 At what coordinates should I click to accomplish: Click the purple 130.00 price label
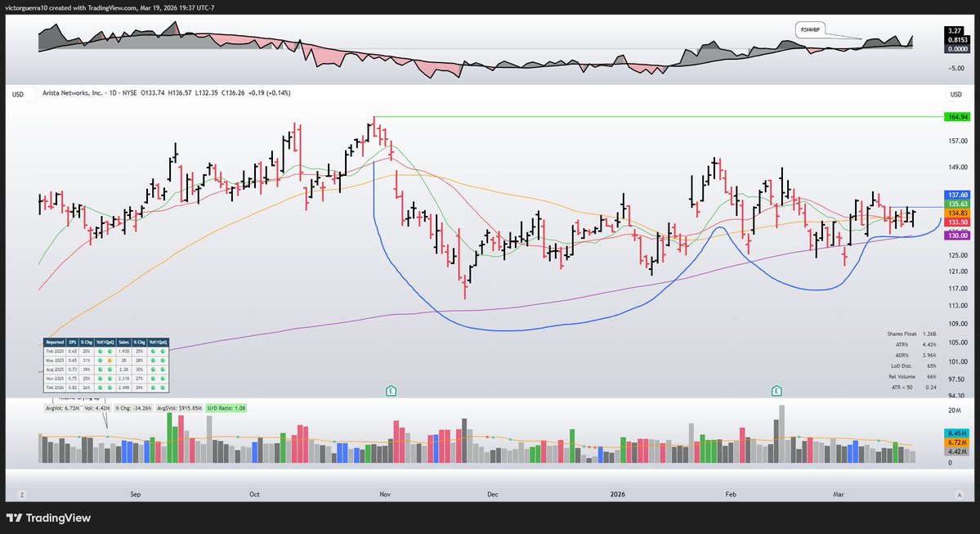(x=957, y=236)
